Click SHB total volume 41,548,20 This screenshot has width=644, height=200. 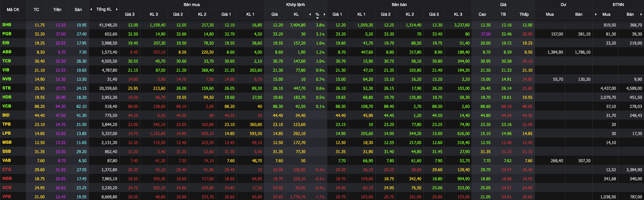[108, 25]
